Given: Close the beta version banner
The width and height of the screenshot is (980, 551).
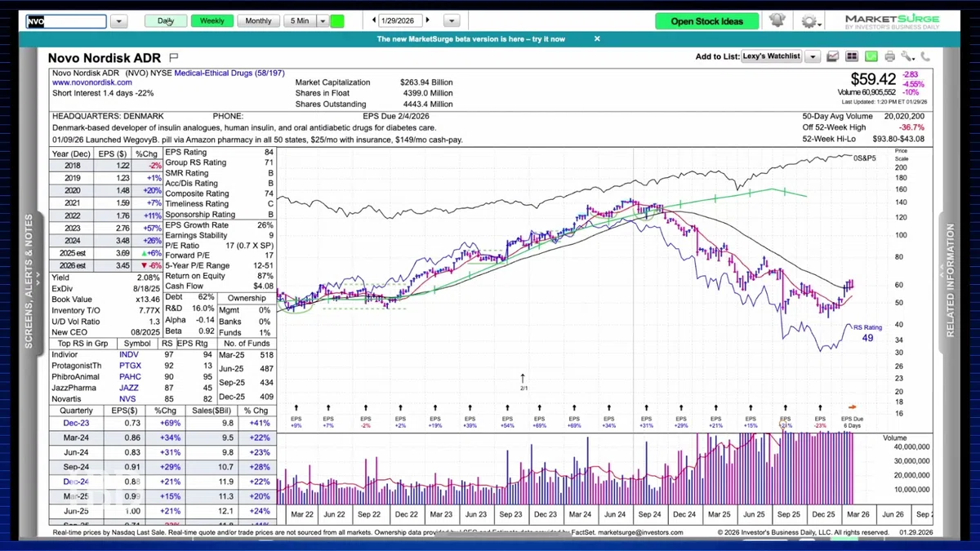Looking at the screenshot, I should (597, 38).
